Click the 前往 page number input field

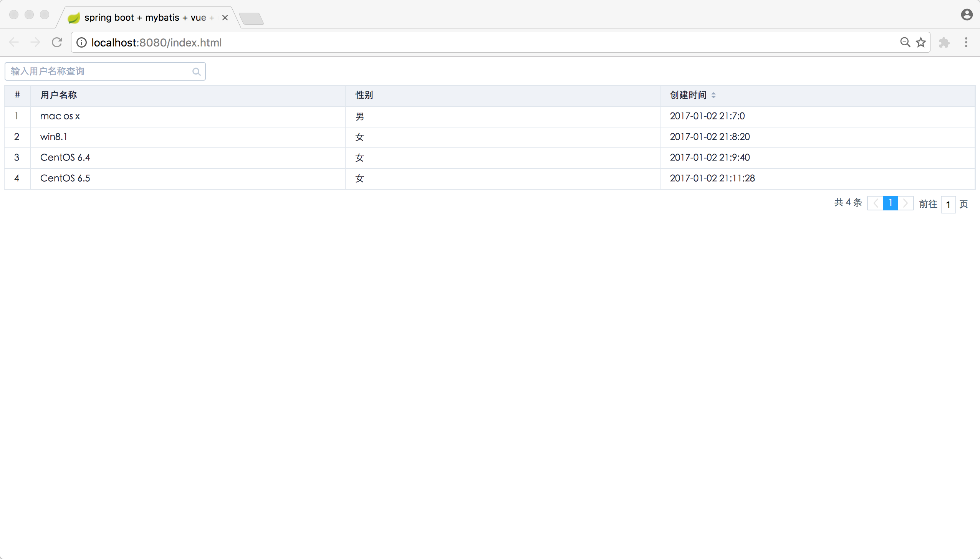[x=949, y=204]
